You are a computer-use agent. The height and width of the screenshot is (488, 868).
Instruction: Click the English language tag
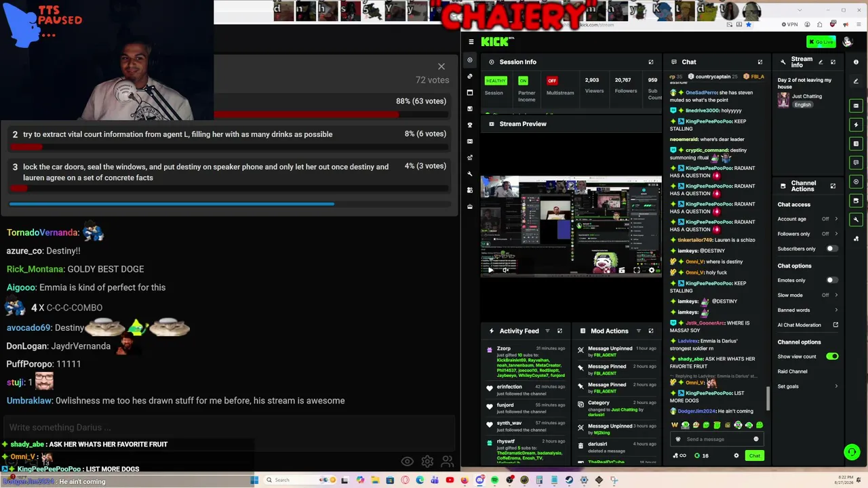[x=802, y=105]
